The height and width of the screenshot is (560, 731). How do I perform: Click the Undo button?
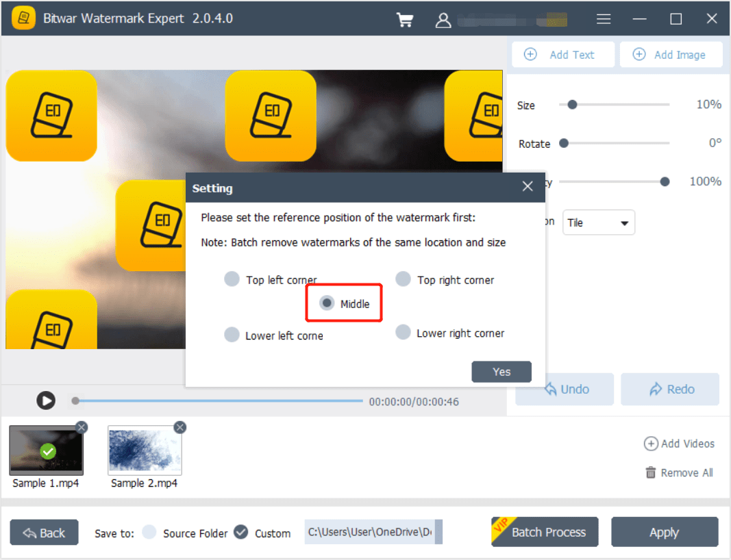click(565, 389)
